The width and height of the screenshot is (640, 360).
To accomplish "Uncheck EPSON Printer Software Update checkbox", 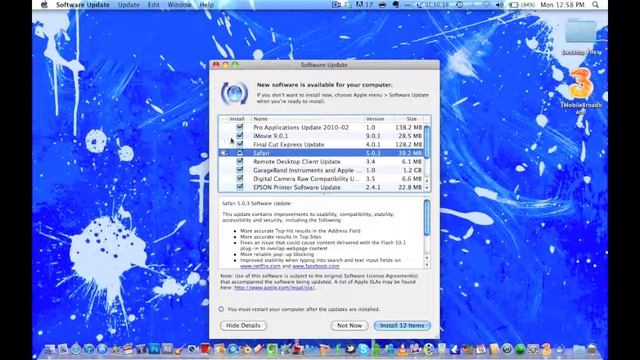I will (x=240, y=187).
